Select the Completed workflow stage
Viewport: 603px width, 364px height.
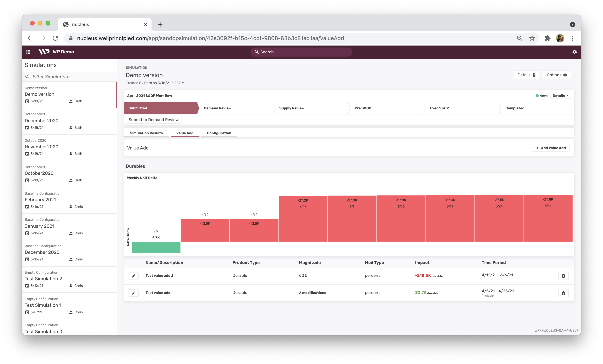514,108
